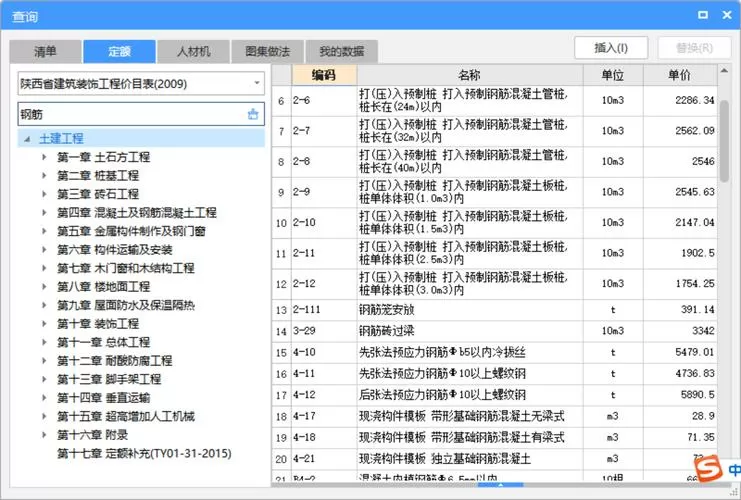Select 第十一章 总体工程
This screenshot has height=500, width=741.
(103, 342)
